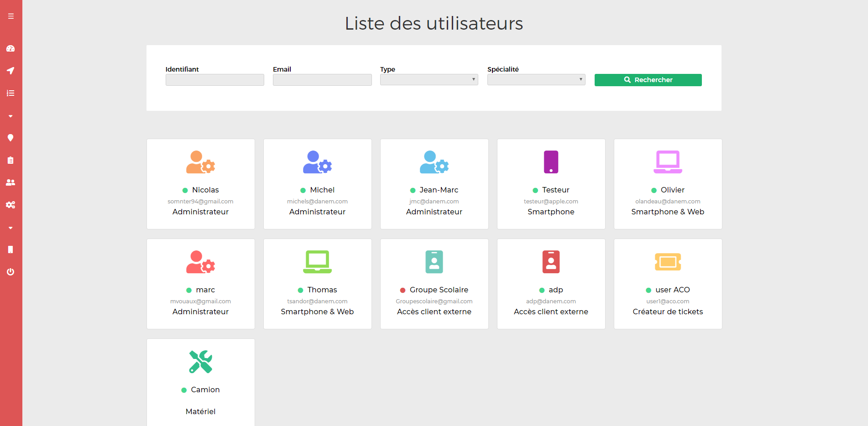Viewport: 868px width, 426px height.
Task: Click the paper plane navigation icon
Action: pyautogui.click(x=10, y=71)
